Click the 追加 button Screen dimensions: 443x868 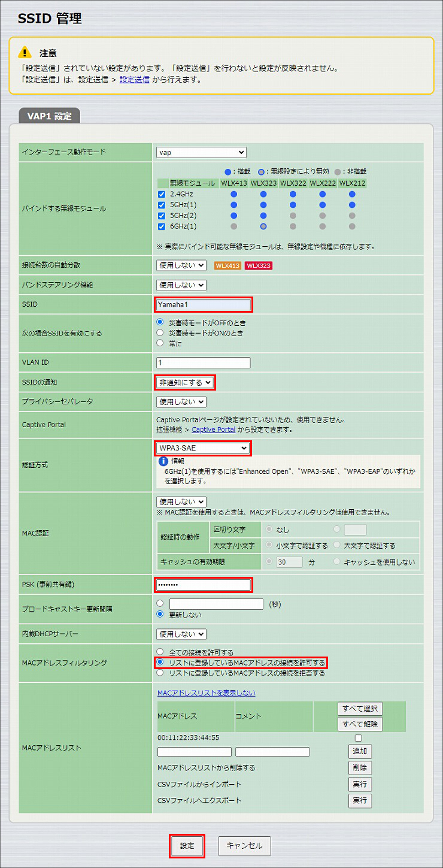(360, 751)
